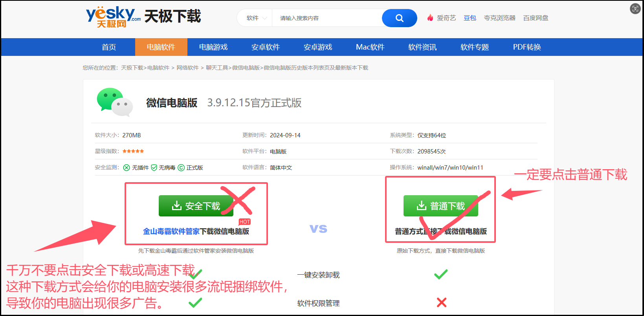This screenshot has width=644, height=316.
Task: Open the 软件 search category dropdown
Action: (257, 18)
